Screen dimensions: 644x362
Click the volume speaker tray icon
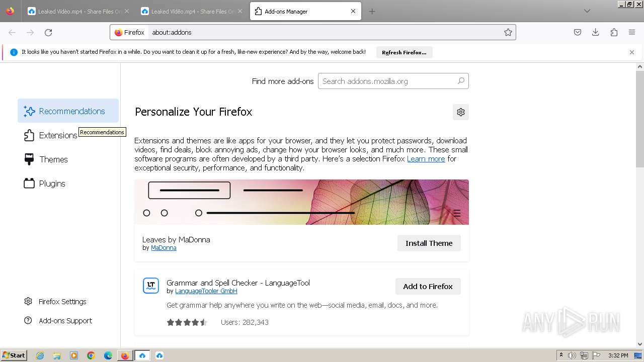click(x=572, y=355)
